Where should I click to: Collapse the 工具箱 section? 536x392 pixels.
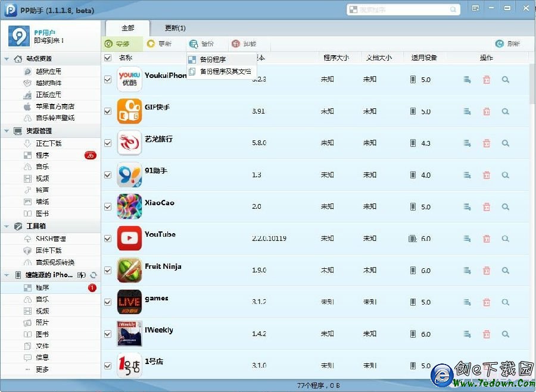click(7, 227)
